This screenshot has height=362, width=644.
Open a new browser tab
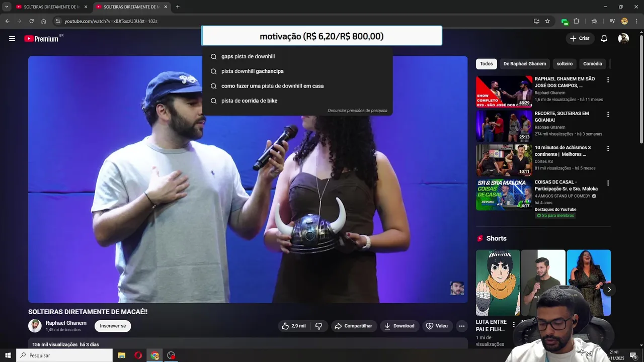(178, 7)
